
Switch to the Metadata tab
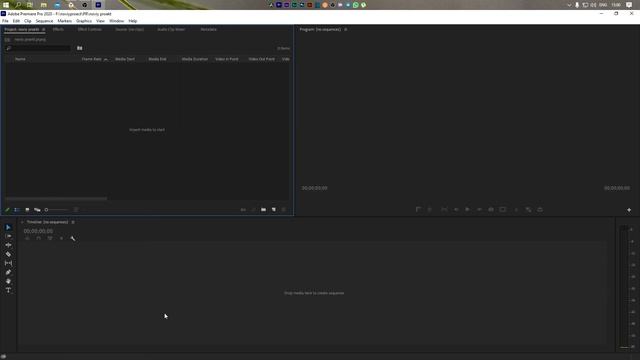tap(209, 29)
